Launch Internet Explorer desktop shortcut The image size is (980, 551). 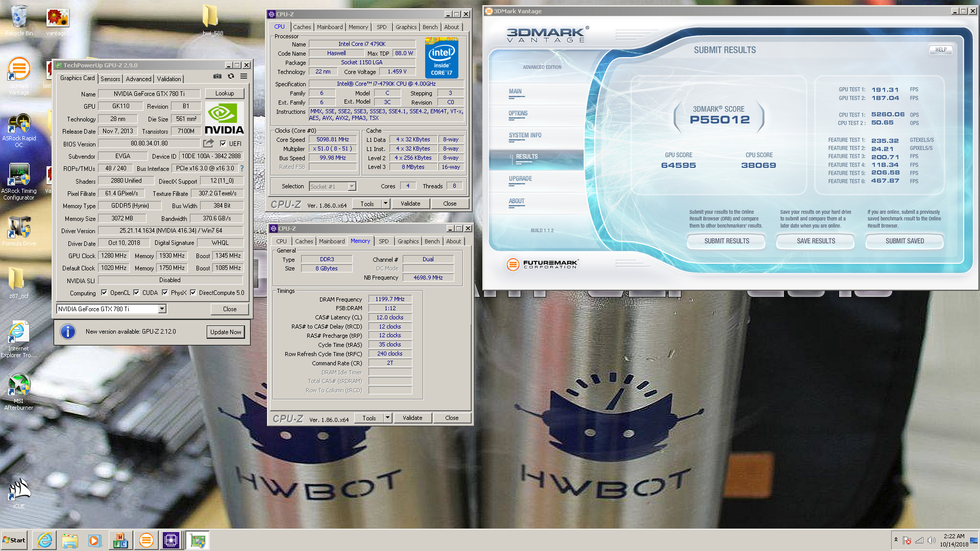point(19,339)
